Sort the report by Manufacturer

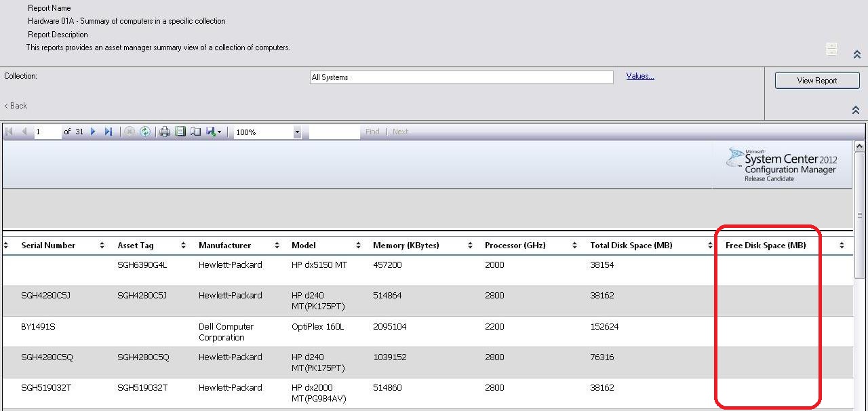coord(276,245)
